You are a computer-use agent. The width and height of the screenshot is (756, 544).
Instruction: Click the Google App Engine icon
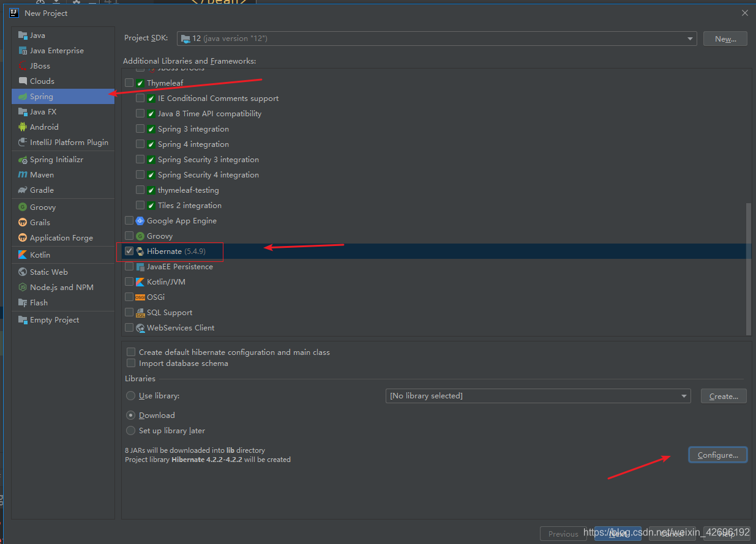[x=140, y=221]
